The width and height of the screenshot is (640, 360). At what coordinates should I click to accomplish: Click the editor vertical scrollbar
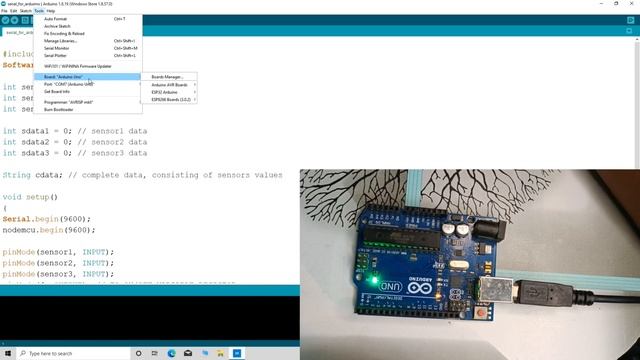click(637, 102)
